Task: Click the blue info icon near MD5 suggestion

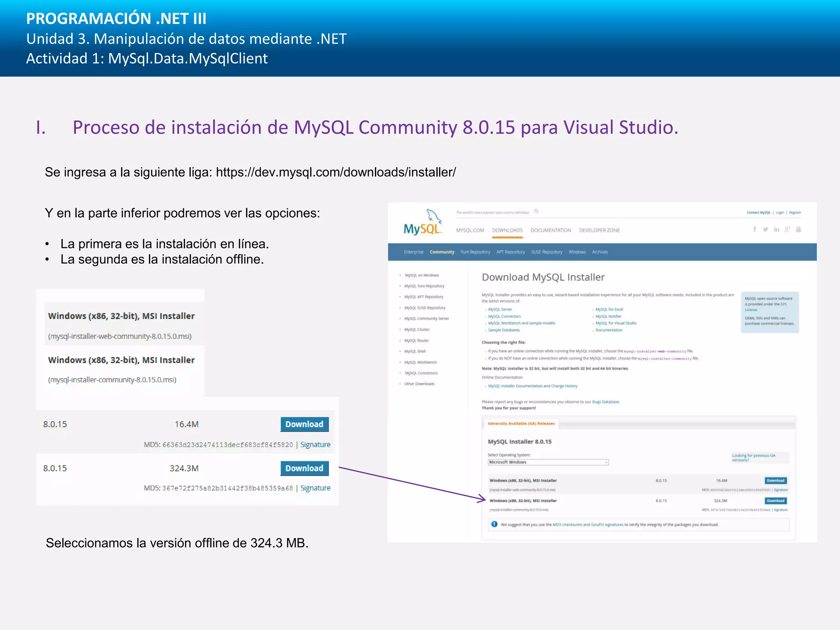Action: pyautogui.click(x=494, y=524)
